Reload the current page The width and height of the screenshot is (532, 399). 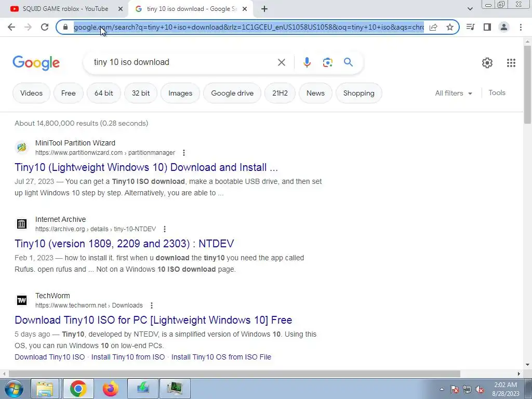click(x=45, y=27)
